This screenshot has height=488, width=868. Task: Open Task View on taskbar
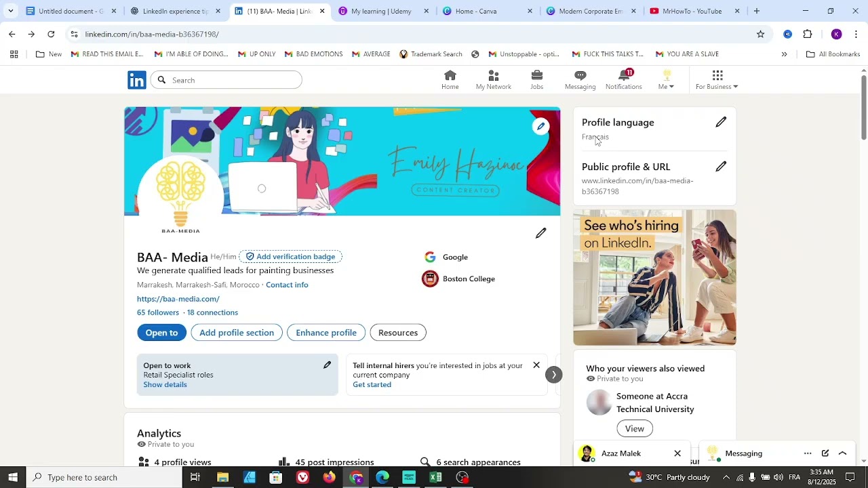coord(195,477)
